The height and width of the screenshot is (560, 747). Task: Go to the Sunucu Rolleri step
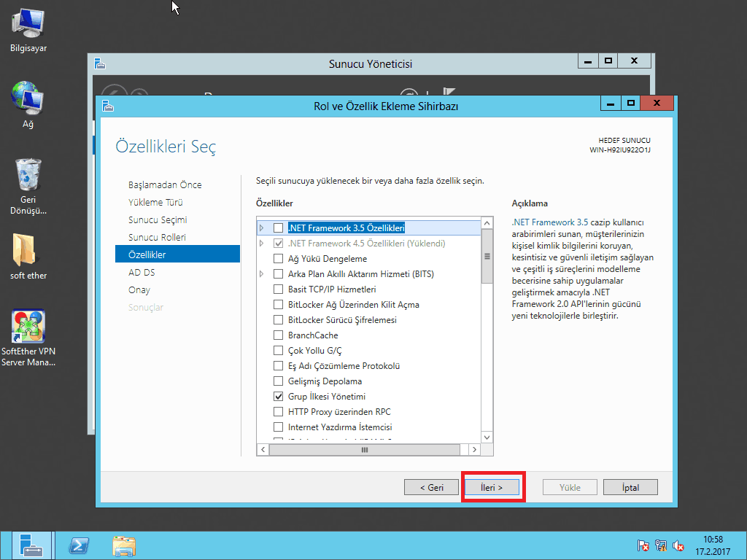click(157, 237)
